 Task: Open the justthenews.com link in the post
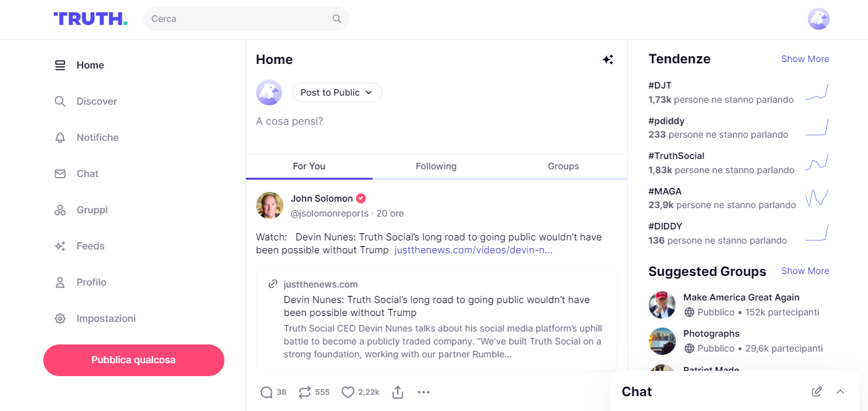coord(473,250)
